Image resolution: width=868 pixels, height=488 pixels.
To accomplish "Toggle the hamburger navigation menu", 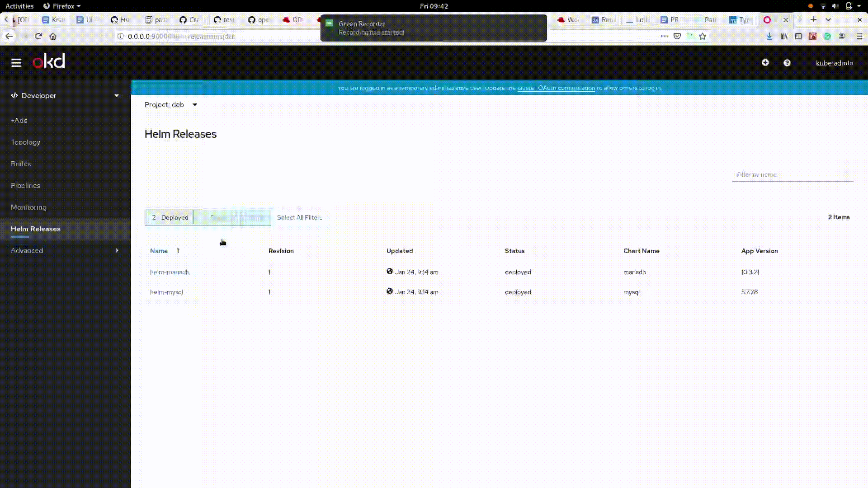I will pos(16,63).
